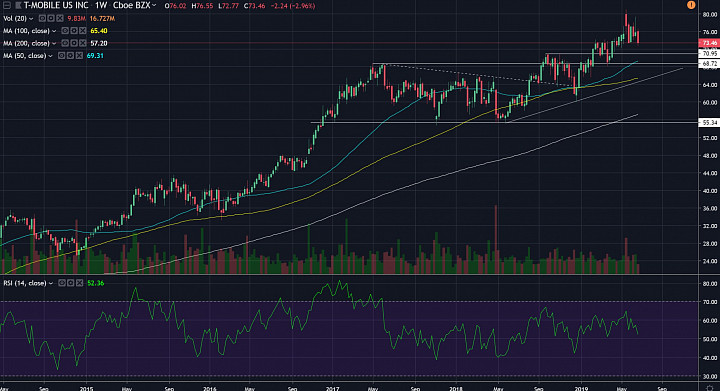Click the MA (100, close) legend label

(26, 31)
